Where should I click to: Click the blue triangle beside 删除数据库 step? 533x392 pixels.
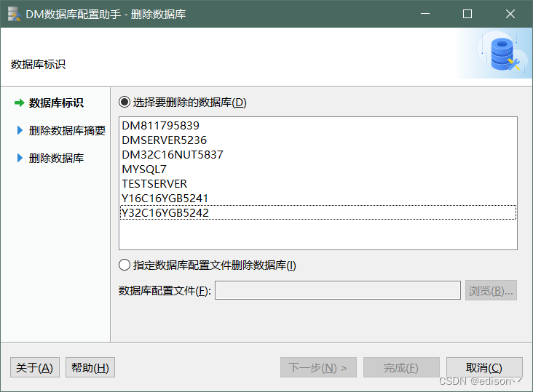(20, 158)
